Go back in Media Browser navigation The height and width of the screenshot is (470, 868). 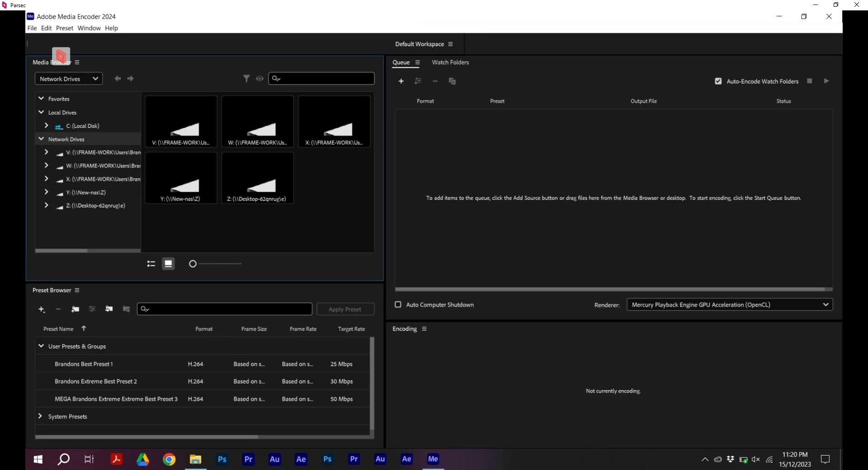tap(118, 79)
